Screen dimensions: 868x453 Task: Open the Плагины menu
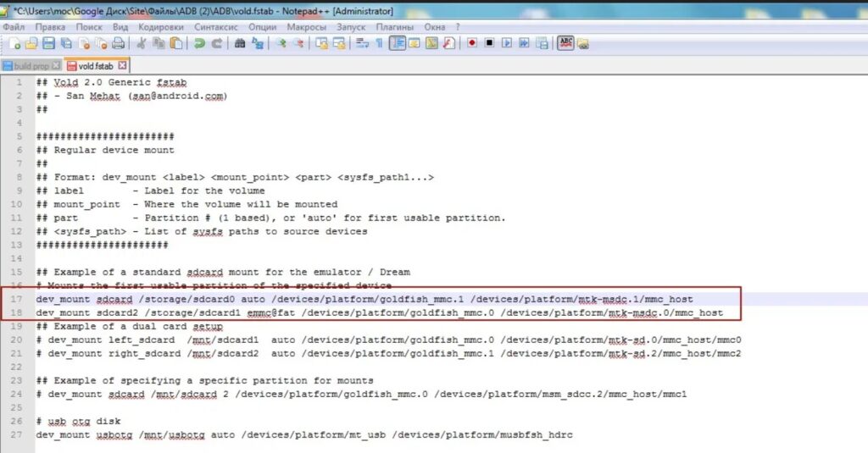[x=395, y=26]
